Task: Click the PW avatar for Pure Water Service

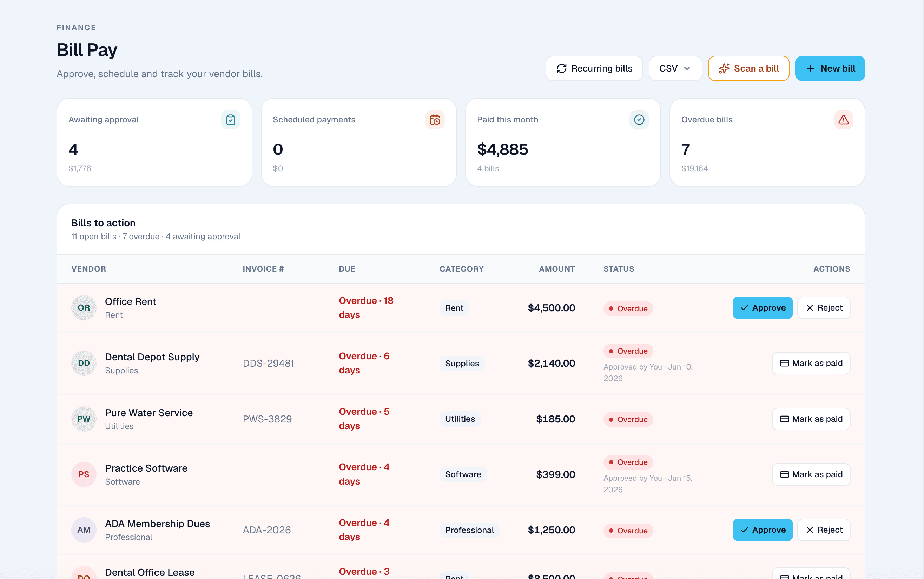Action: pyautogui.click(x=84, y=419)
